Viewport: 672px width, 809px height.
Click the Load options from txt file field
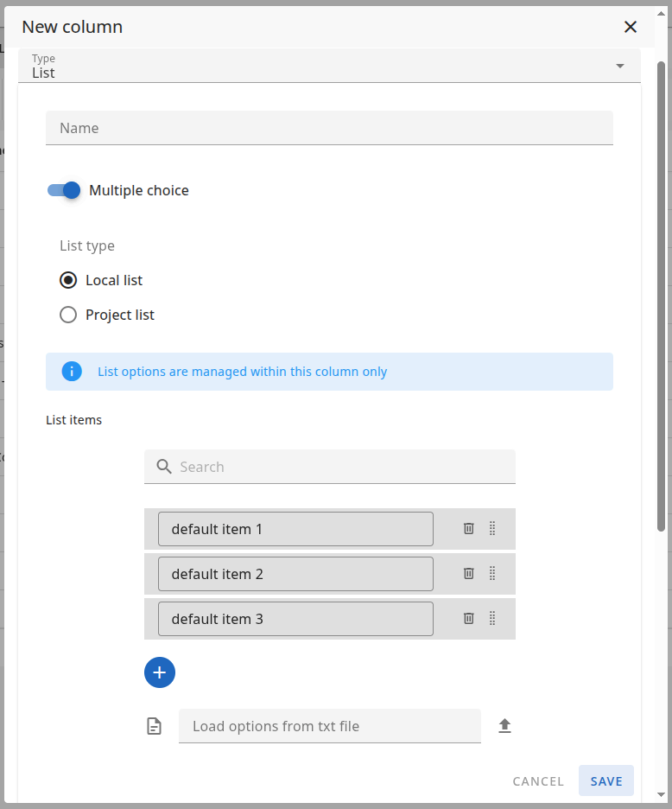329,726
